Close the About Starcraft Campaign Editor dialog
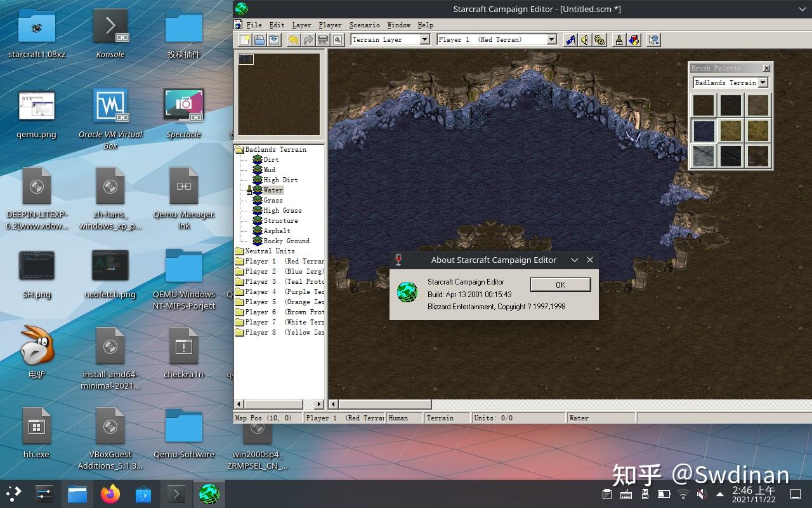812x508 pixels. 590,260
